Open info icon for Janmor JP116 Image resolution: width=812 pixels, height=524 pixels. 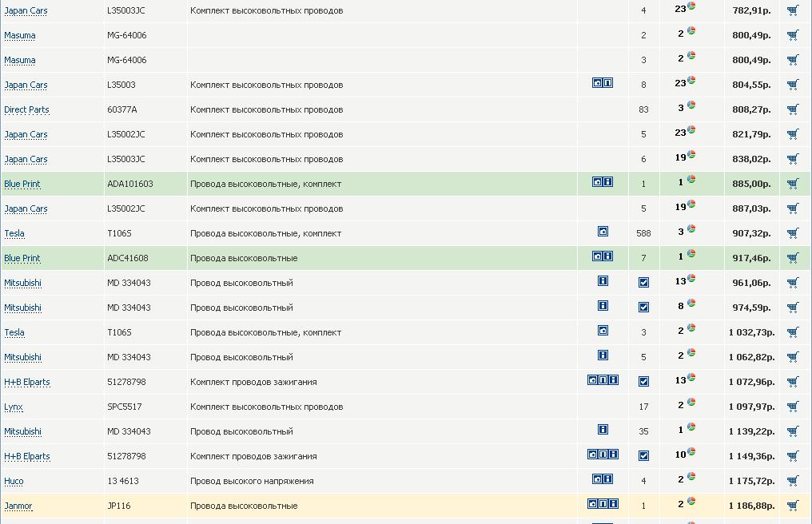[x=614, y=504]
